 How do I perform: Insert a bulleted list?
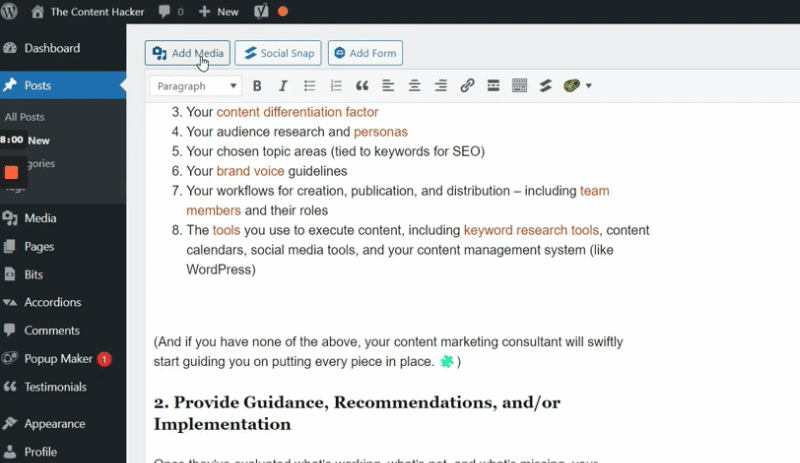[310, 86]
